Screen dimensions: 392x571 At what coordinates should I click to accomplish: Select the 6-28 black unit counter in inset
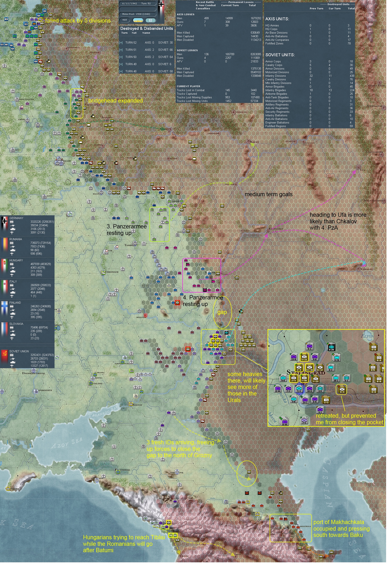pos(331,347)
